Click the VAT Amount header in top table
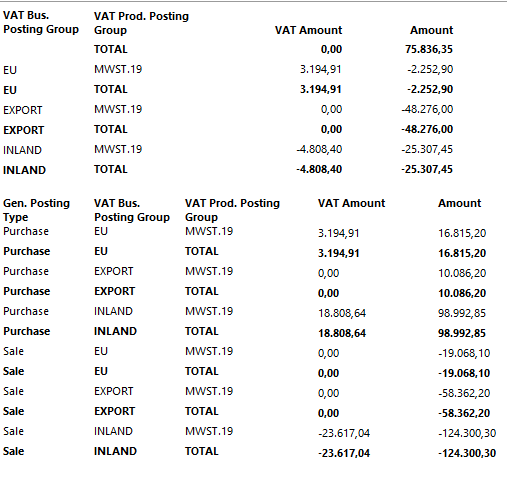Image resolution: width=507 pixels, height=479 pixels. (308, 30)
